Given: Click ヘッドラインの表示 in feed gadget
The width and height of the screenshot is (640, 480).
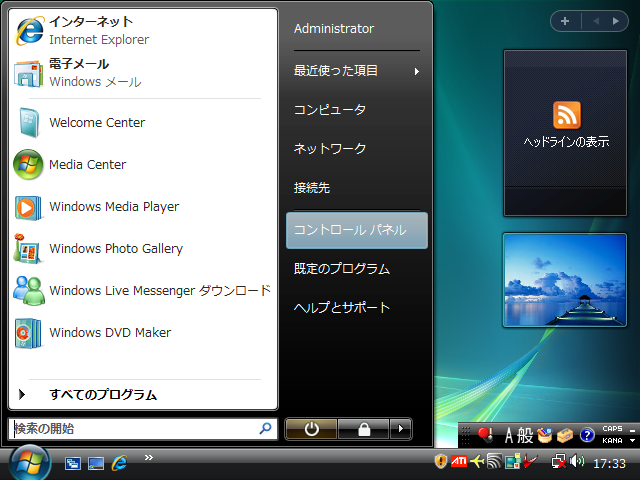Looking at the screenshot, I should pos(566,142).
